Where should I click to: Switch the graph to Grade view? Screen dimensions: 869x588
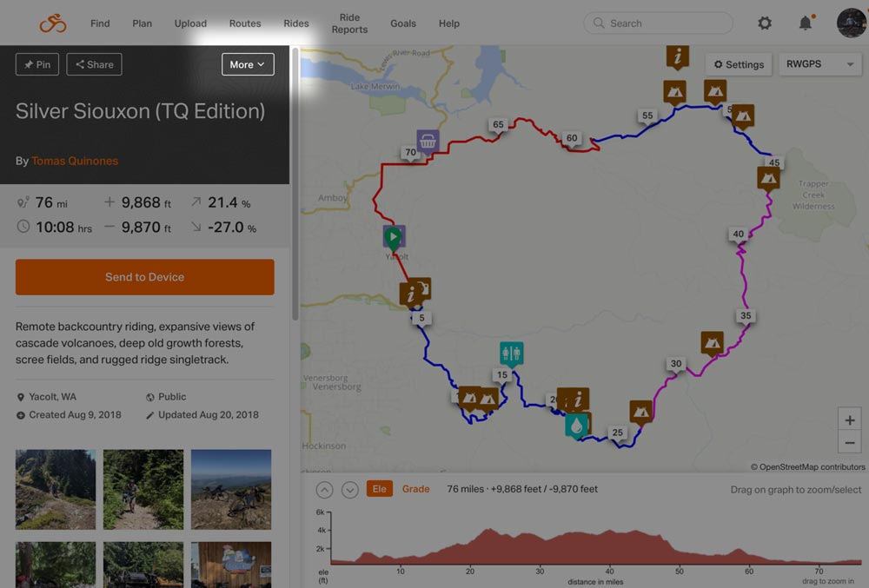415,489
